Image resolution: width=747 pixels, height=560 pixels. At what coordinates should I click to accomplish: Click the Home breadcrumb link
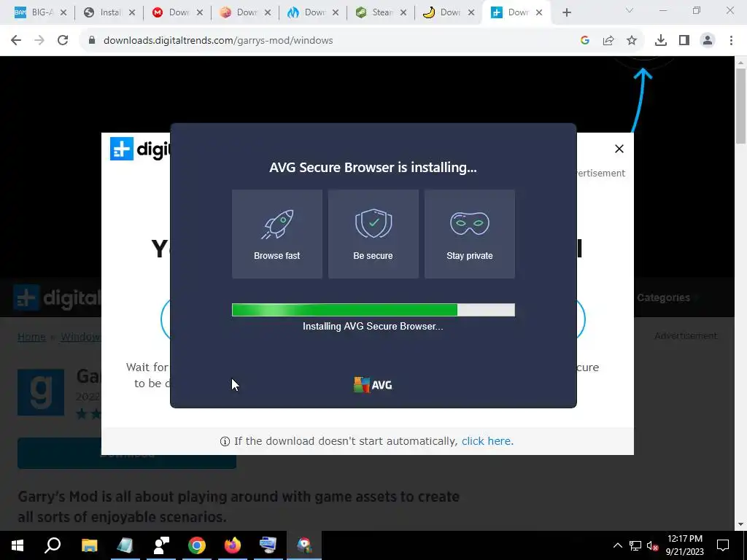(x=31, y=337)
